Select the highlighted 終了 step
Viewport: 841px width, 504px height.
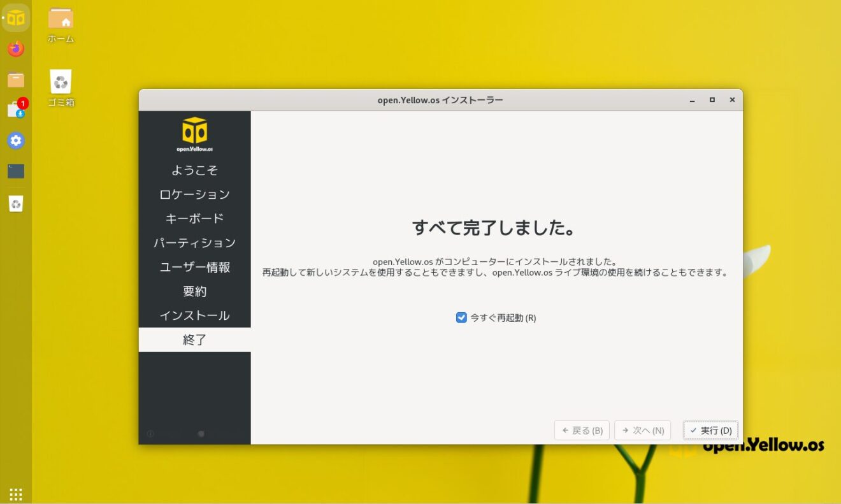pyautogui.click(x=194, y=340)
